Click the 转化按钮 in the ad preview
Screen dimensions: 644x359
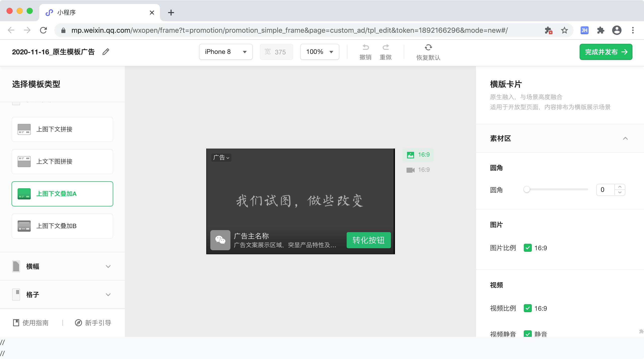pyautogui.click(x=369, y=240)
